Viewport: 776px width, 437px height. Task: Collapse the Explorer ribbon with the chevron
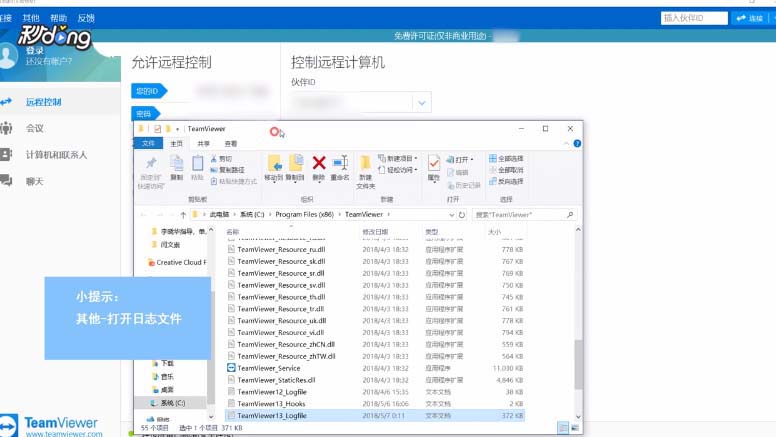click(x=566, y=144)
